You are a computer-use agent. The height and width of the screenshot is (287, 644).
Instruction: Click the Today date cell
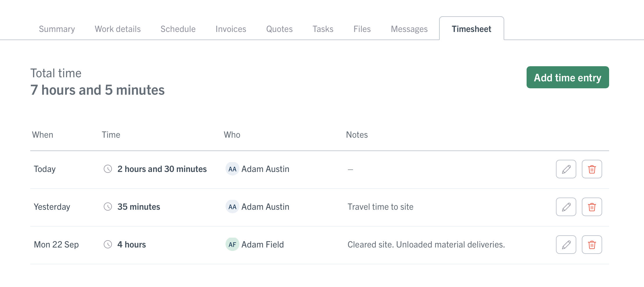[45, 169]
